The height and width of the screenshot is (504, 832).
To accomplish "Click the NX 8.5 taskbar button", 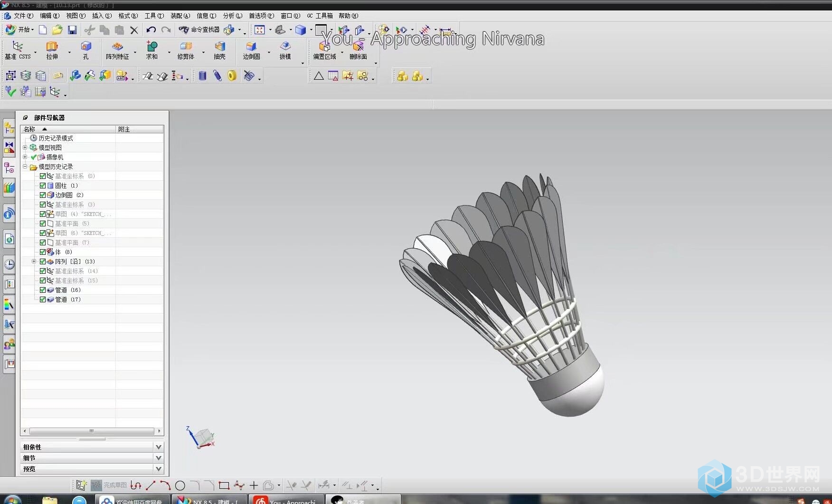I will 209,500.
